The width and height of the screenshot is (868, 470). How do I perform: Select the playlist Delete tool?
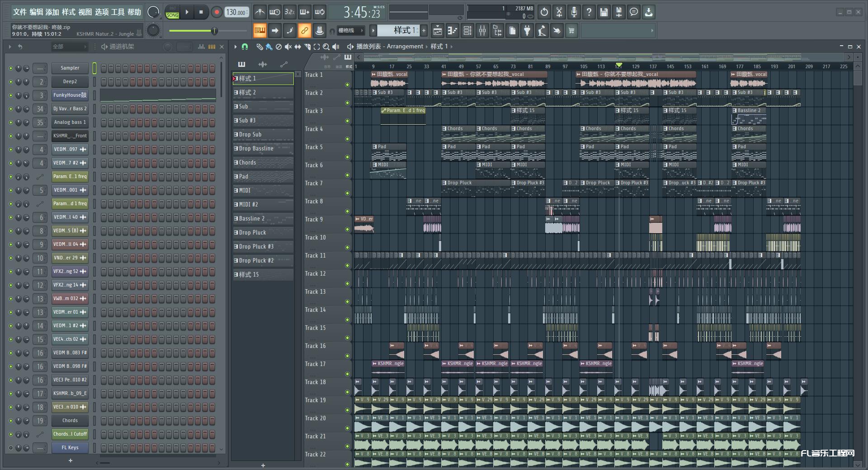(x=278, y=47)
